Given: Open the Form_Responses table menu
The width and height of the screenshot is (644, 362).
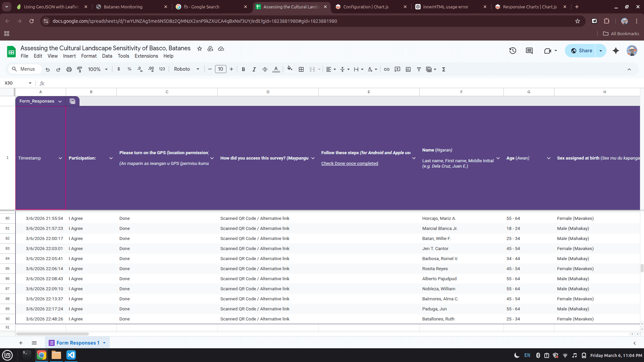Looking at the screenshot, I should pyautogui.click(x=60, y=101).
